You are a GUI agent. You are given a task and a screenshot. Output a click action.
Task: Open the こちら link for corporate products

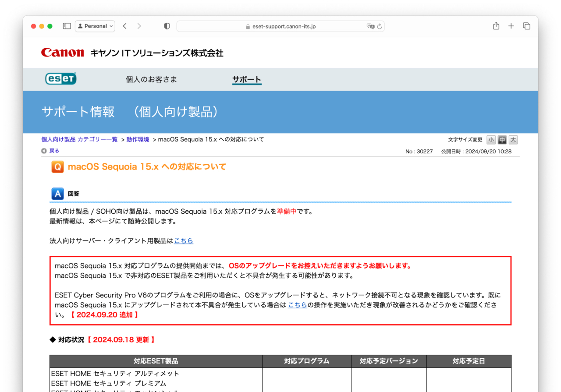pos(184,241)
